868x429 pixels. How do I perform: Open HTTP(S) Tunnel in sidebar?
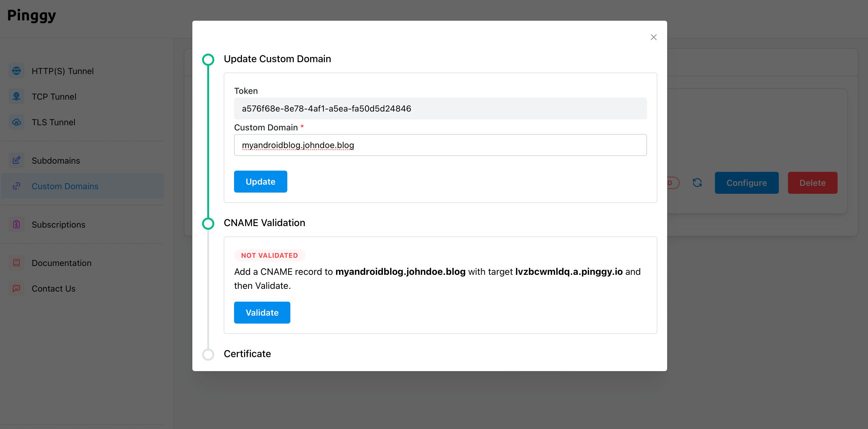(82, 71)
